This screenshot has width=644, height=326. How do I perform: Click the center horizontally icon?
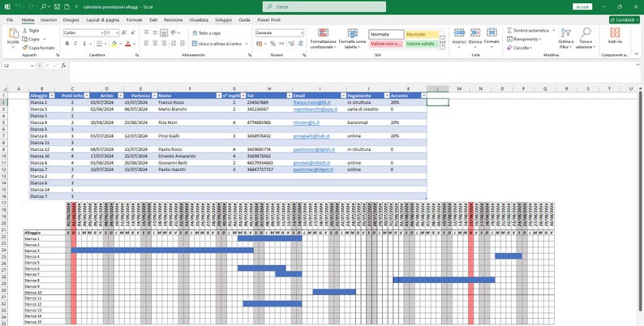tap(155, 44)
